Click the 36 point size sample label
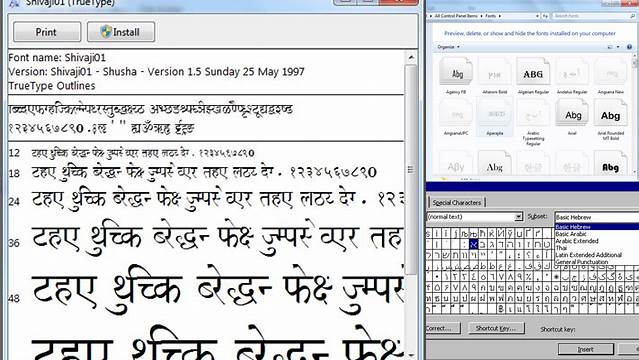Image resolution: width=639 pixels, height=360 pixels. (14, 243)
